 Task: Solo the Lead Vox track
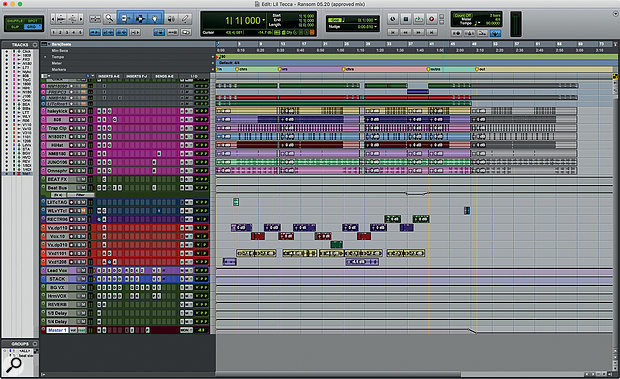pyautogui.click(x=78, y=271)
